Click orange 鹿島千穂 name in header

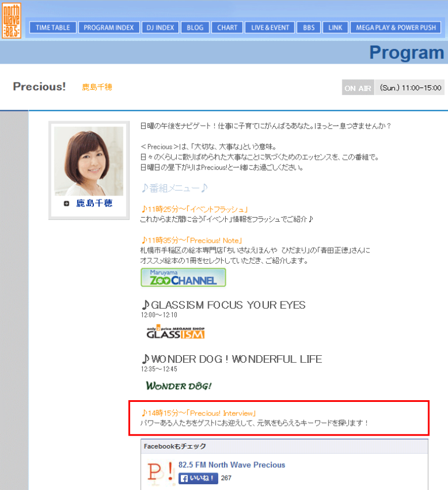click(97, 87)
